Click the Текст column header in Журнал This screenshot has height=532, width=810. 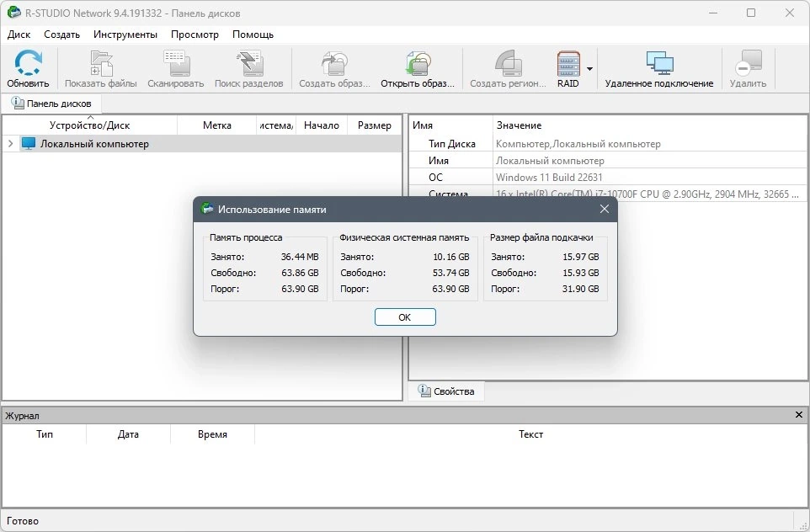pyautogui.click(x=531, y=434)
